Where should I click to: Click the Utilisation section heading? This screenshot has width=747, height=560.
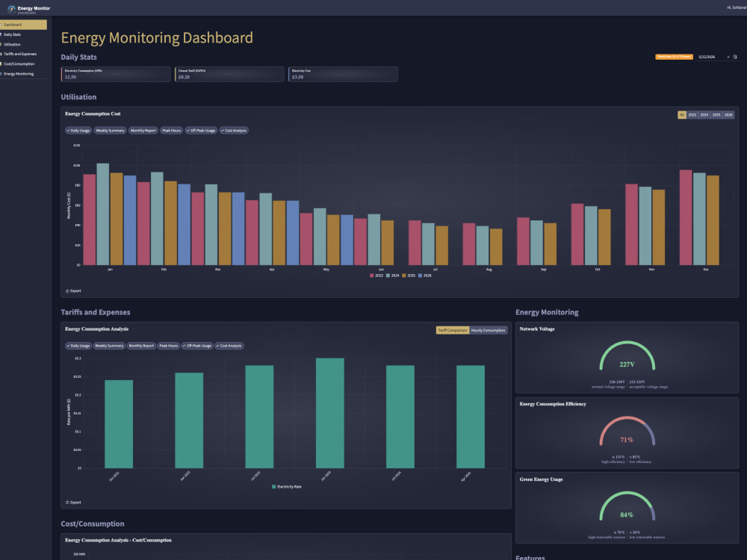coord(78,97)
